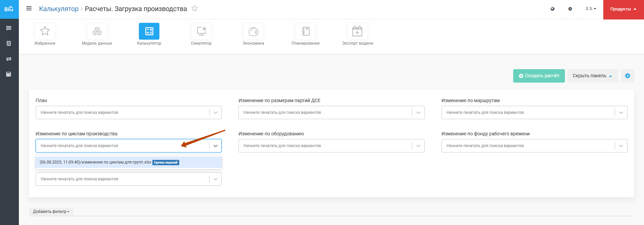Viewport: 644px width, 225px height.
Task: Select the Калькулятор section
Action: click(x=149, y=34)
